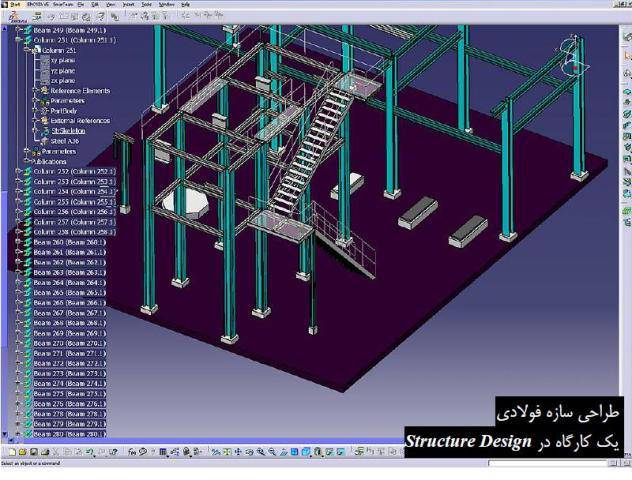Viewport: 632px width, 480px height.
Task: Open the Tools menu
Action: 147,4
